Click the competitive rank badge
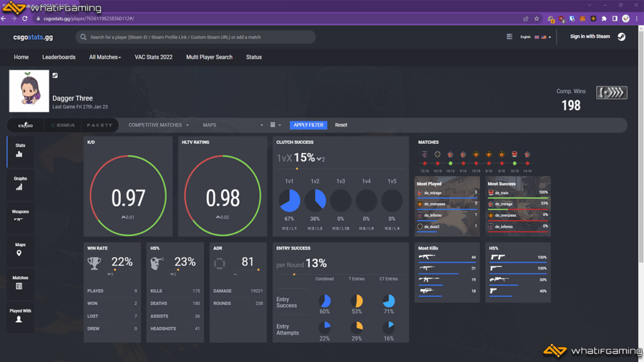The image size is (644, 362). click(611, 93)
